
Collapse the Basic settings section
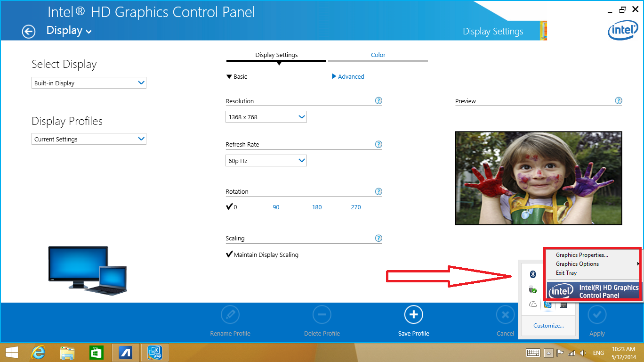tap(237, 76)
